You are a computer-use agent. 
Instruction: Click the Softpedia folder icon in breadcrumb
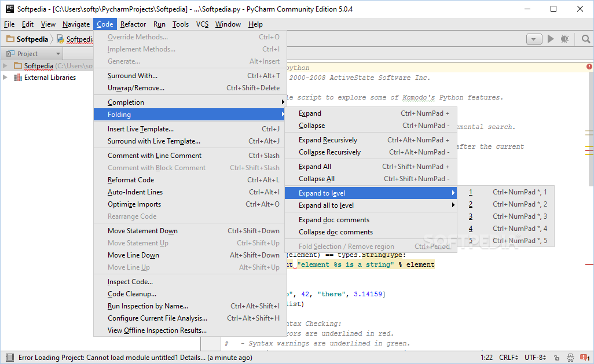pyautogui.click(x=10, y=39)
